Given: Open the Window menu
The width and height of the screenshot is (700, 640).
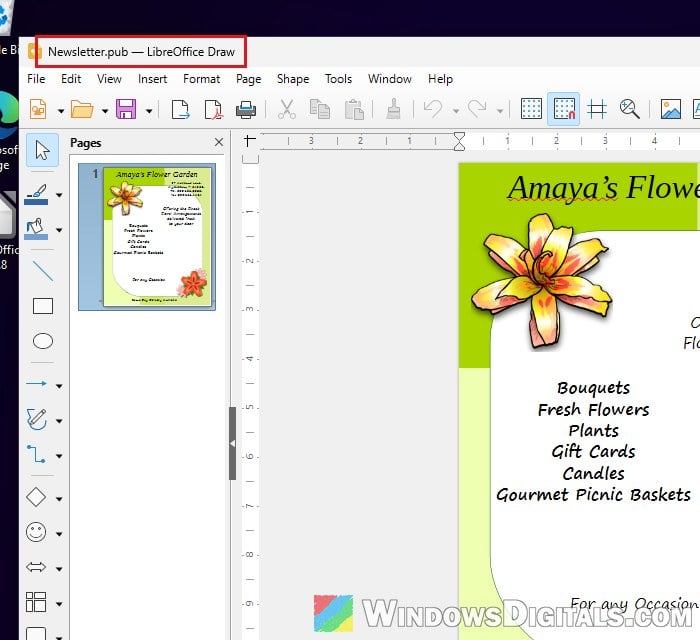Looking at the screenshot, I should coord(390,79).
